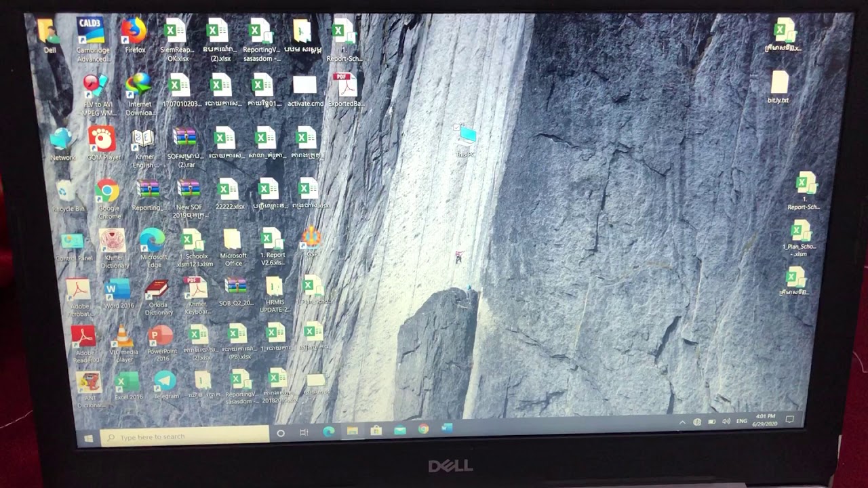Open File Explorer from the taskbar
The width and height of the screenshot is (868, 488).
(x=353, y=431)
